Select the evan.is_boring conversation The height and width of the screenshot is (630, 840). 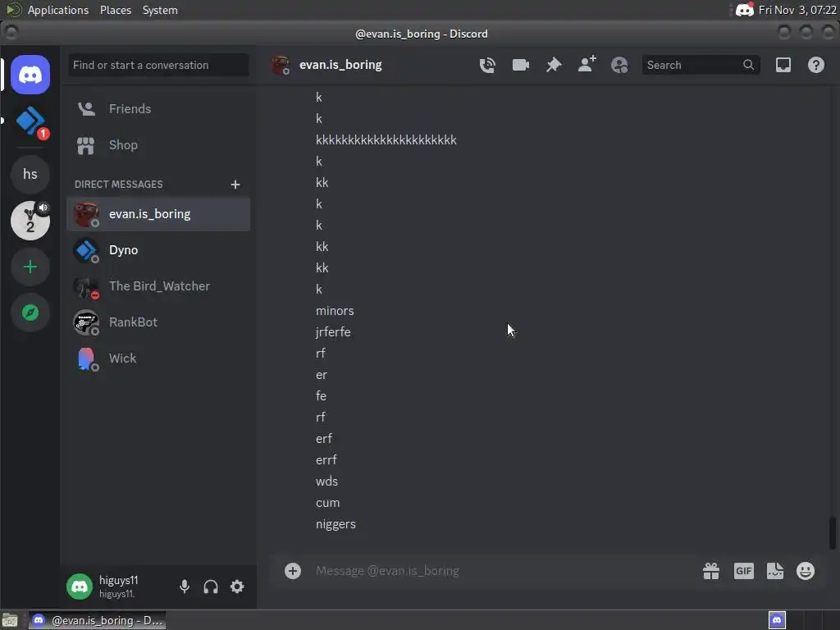coord(158,214)
